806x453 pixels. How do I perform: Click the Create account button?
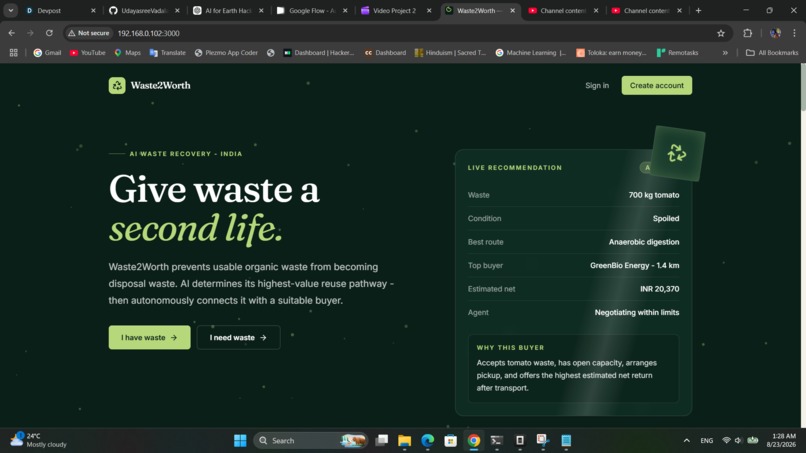[656, 85]
